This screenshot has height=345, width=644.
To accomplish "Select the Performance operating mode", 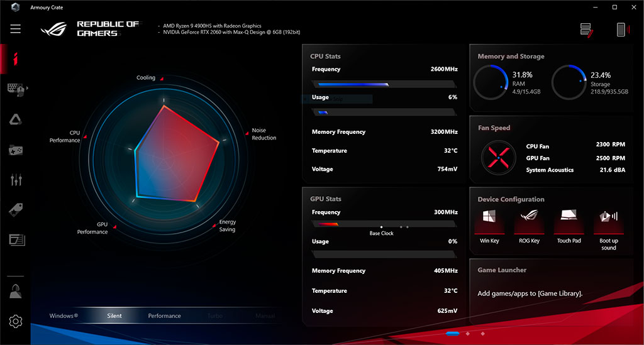I will 164,316.
